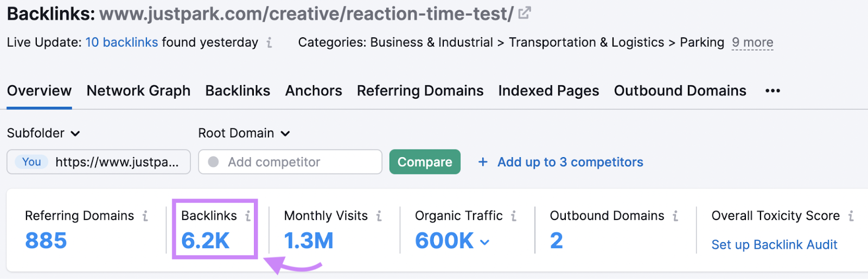The image size is (868, 279).
Task: Show the 9 more categories
Action: 752,43
